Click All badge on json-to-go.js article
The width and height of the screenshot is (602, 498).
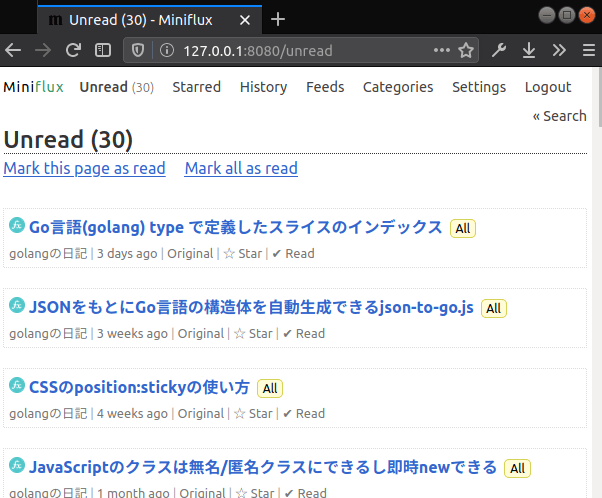(x=494, y=308)
